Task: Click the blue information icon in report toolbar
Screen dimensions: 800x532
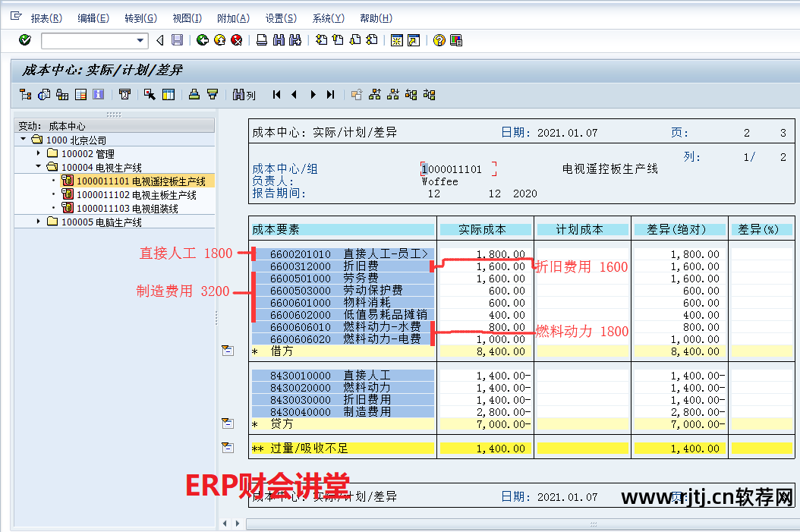Action: (x=98, y=94)
